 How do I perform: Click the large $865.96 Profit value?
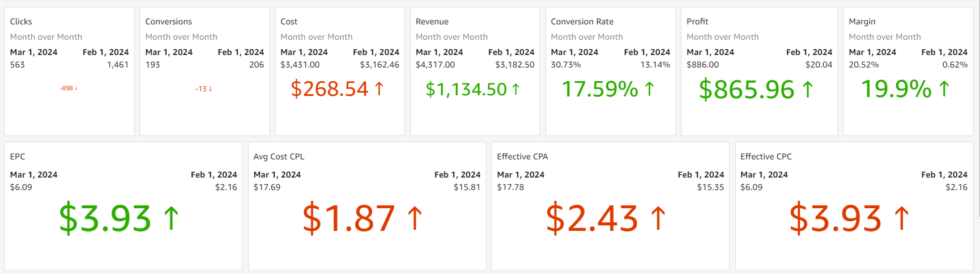(746, 90)
